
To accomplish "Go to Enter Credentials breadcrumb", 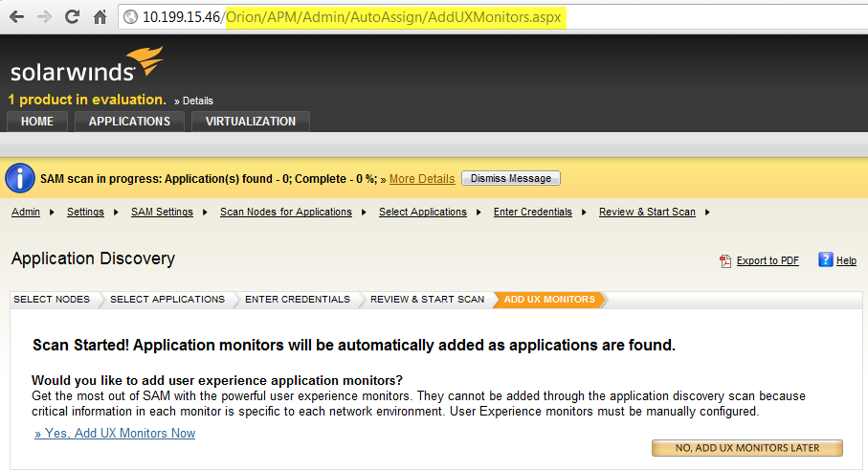I will click(532, 212).
